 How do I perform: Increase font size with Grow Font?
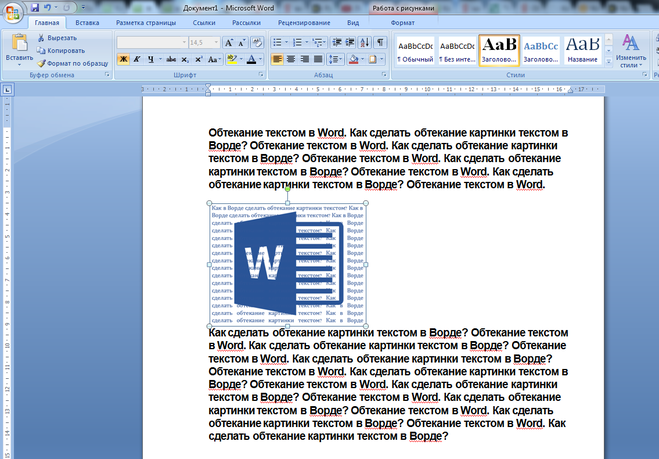pos(228,42)
